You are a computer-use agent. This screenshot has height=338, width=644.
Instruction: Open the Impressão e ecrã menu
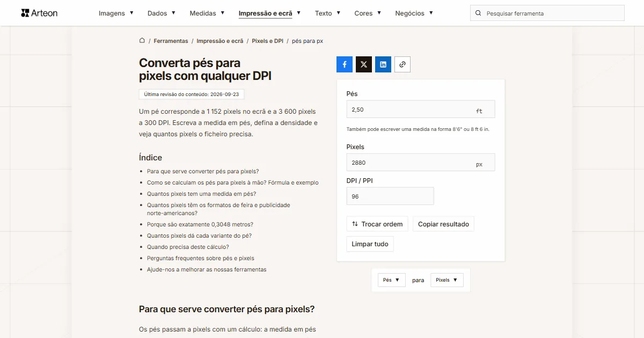click(269, 13)
